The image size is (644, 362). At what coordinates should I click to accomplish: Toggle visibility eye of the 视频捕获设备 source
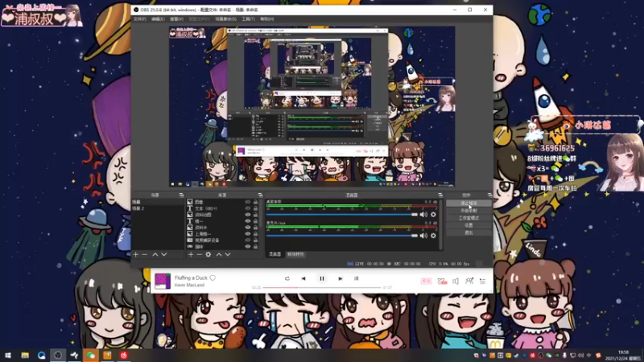tap(248, 240)
